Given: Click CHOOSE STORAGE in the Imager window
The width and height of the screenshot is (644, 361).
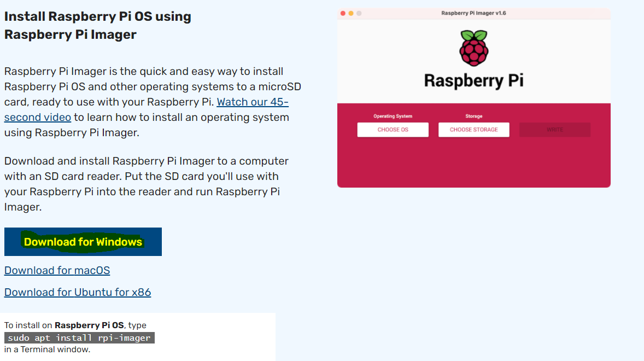Looking at the screenshot, I should pos(474,130).
